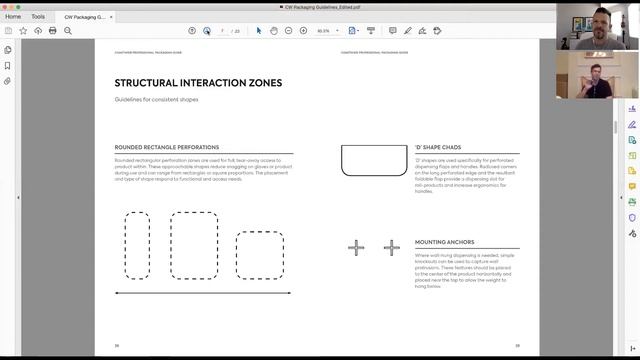Viewport: 640px width, 360px height.
Task: Edit the current page number field
Action: (x=222, y=31)
